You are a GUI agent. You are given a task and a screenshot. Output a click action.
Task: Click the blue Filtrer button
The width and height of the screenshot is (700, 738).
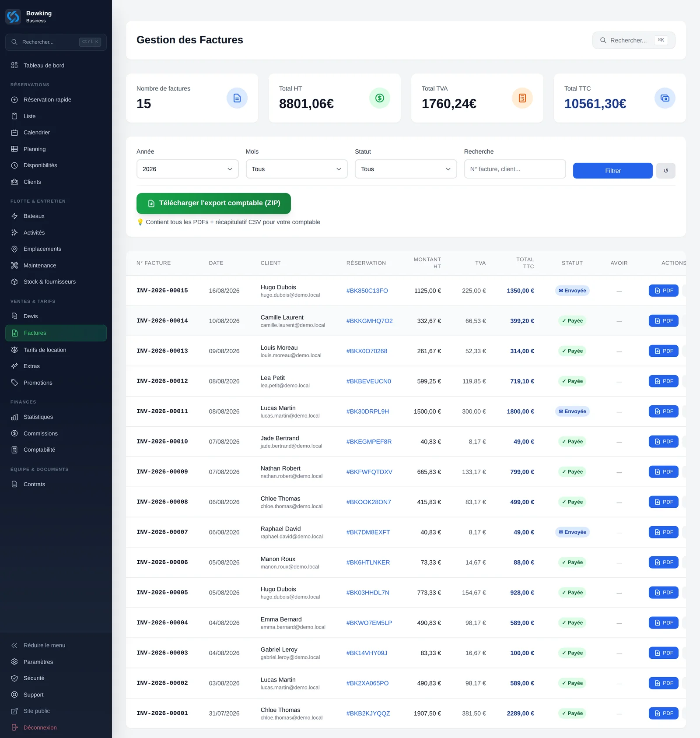[612, 171]
